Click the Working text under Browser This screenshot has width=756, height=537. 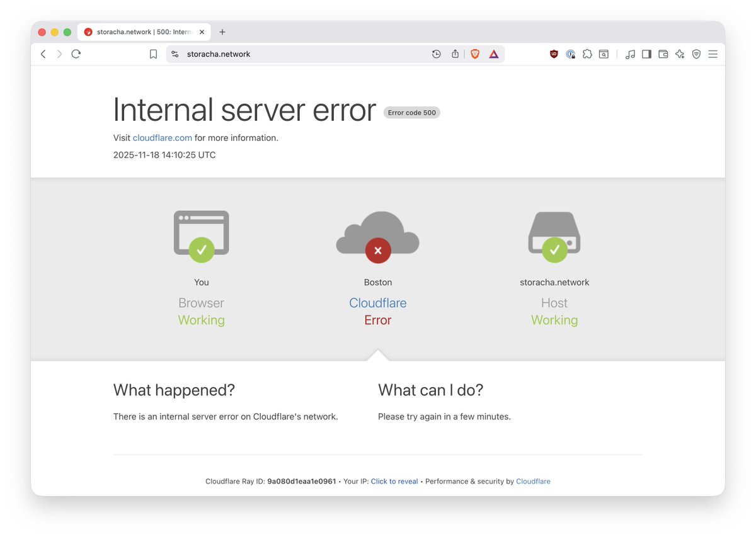click(x=202, y=320)
